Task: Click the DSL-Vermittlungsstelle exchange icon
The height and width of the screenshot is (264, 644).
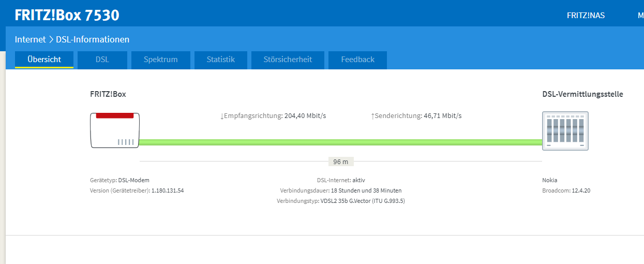Action: 565,131
